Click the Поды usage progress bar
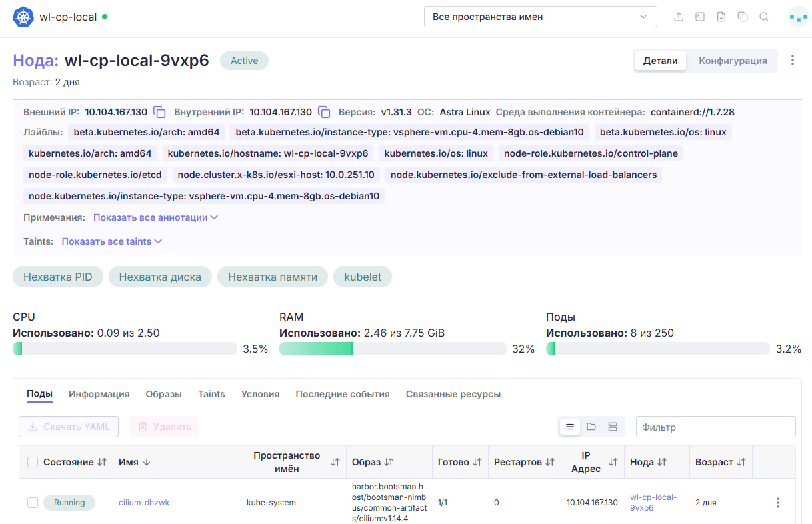Screen dimensions: 812x524 657,349
